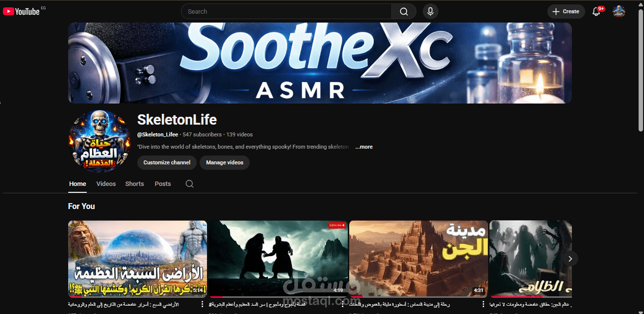Select the Home tab
Viewport: 644px width, 314px height.
point(77,184)
